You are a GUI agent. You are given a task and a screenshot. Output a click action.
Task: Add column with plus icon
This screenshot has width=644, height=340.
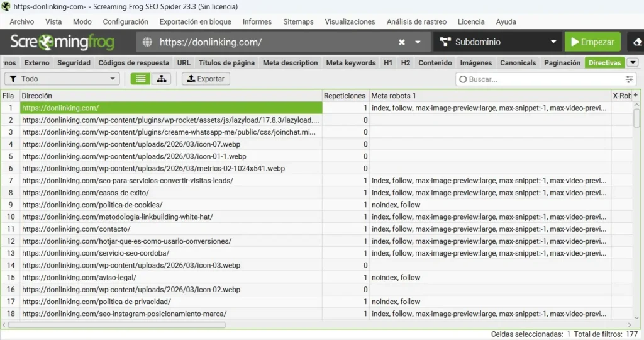pos(636,95)
